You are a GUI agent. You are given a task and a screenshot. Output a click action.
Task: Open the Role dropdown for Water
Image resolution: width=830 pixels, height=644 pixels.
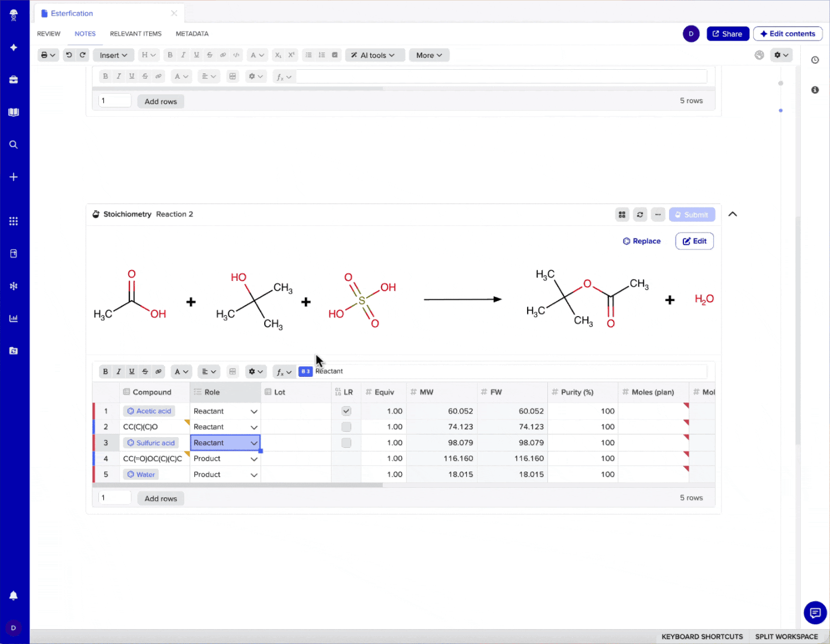254,475
